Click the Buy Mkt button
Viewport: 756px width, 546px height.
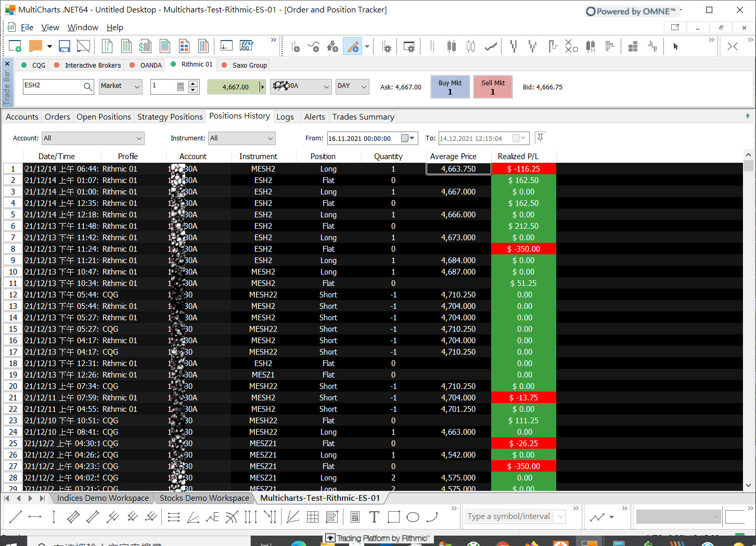tap(450, 87)
